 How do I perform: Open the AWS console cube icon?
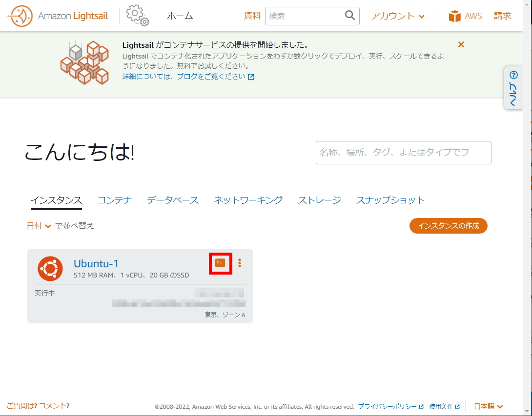pos(455,16)
